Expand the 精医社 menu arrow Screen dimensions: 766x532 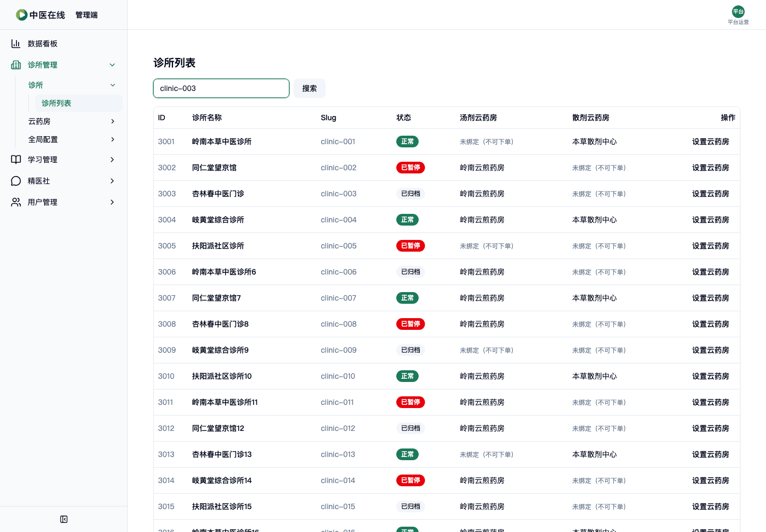coord(112,181)
